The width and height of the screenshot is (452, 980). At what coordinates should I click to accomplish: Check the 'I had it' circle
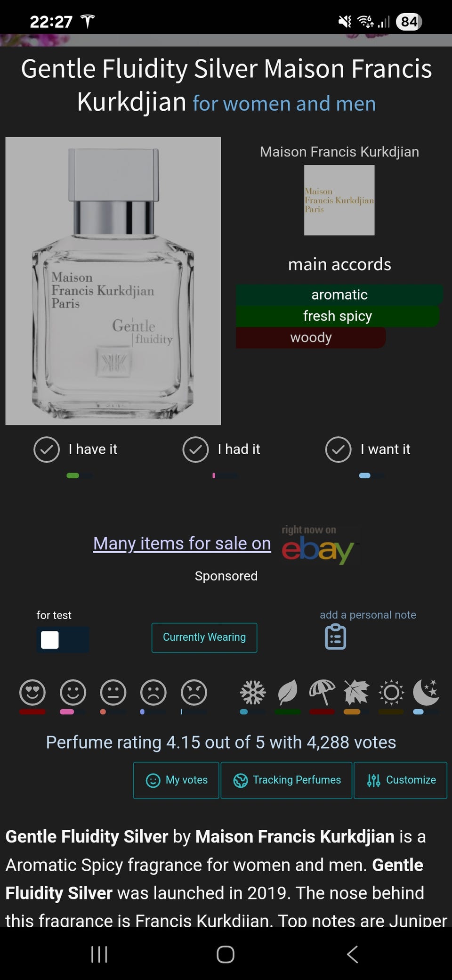point(195,449)
